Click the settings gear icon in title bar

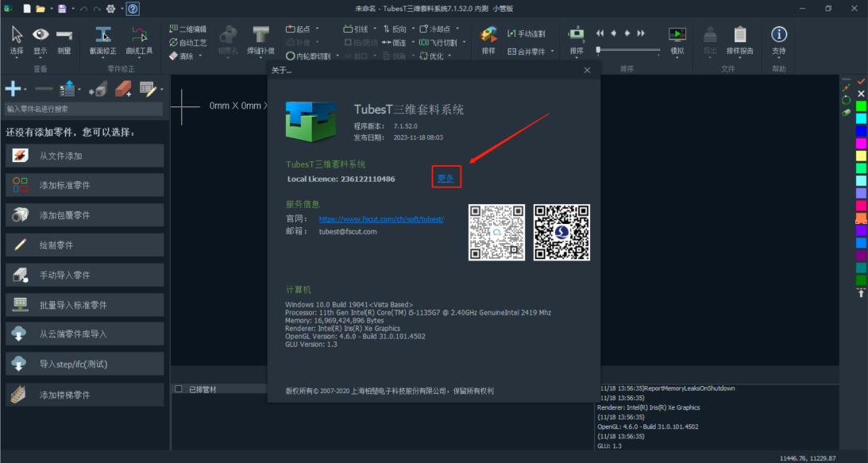[x=110, y=8]
